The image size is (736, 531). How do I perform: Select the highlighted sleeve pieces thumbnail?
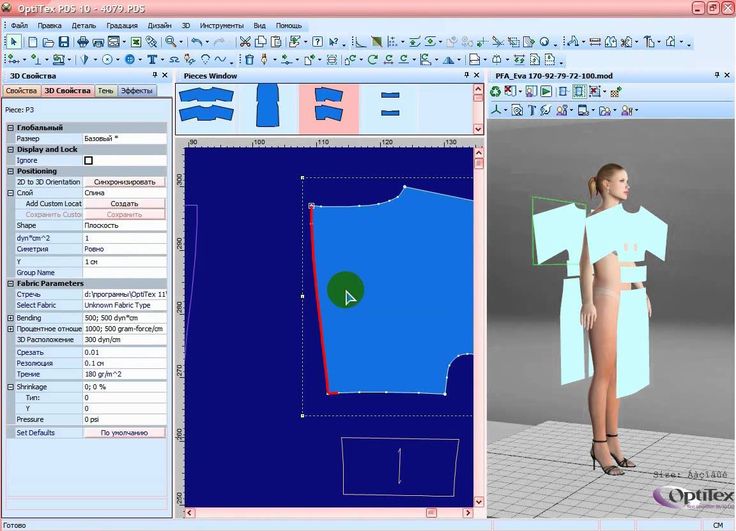(x=329, y=108)
